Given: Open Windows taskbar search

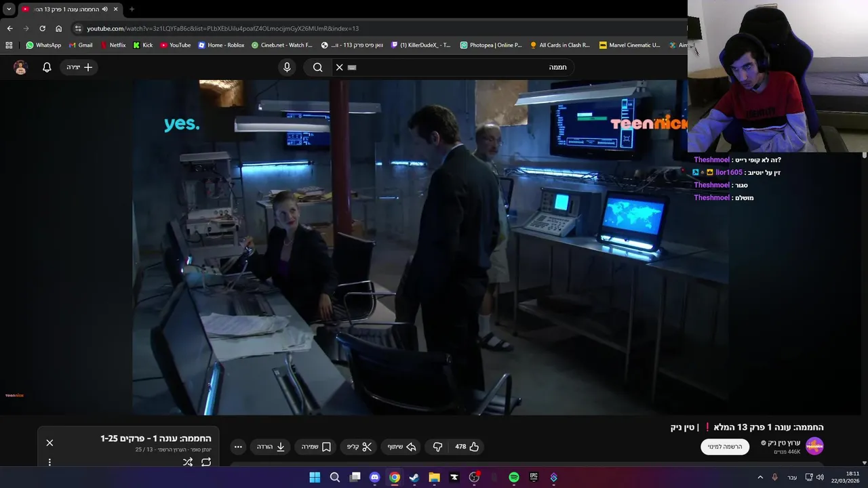Looking at the screenshot, I should [x=335, y=477].
